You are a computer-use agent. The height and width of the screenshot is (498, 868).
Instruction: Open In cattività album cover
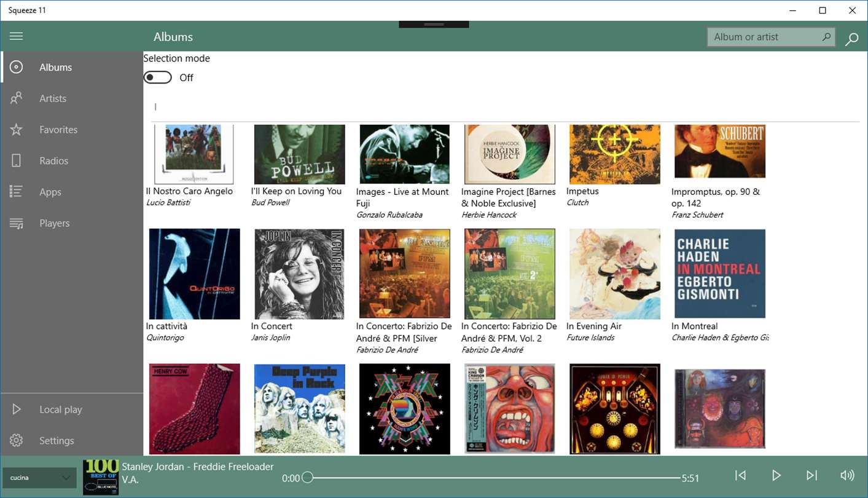click(195, 274)
